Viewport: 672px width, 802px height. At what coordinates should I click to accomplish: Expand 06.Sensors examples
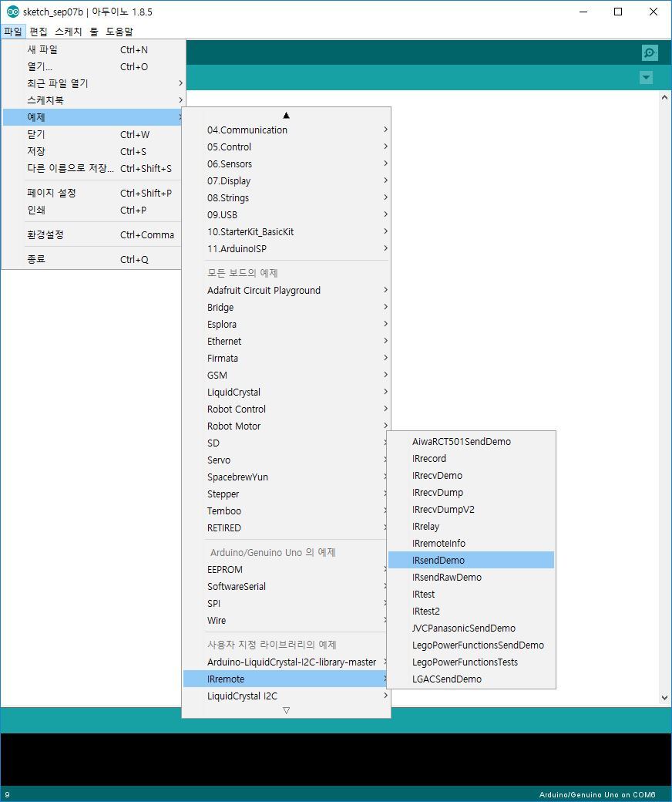click(x=286, y=163)
